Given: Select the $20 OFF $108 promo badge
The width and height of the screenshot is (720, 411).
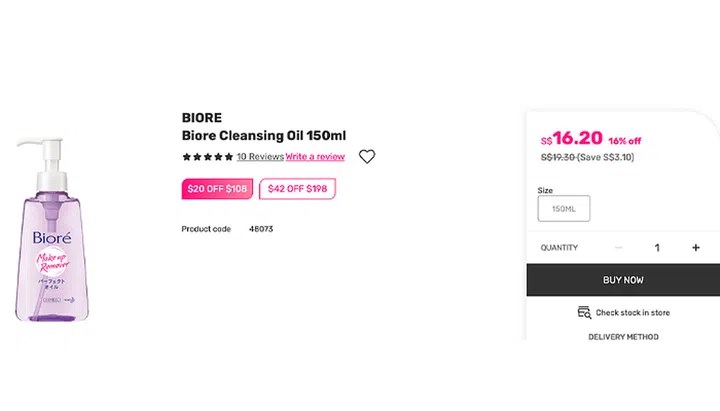Looking at the screenshot, I should 217,189.
